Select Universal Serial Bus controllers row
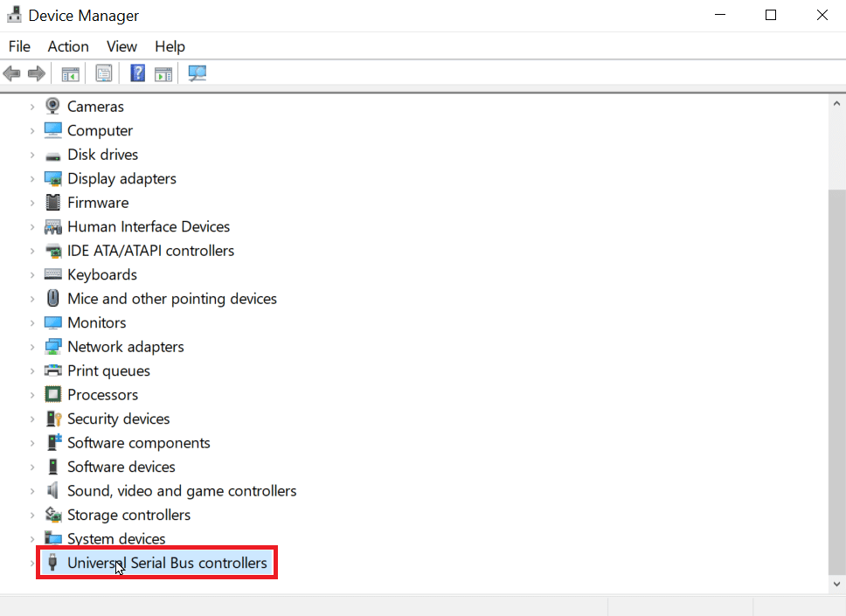 (157, 563)
